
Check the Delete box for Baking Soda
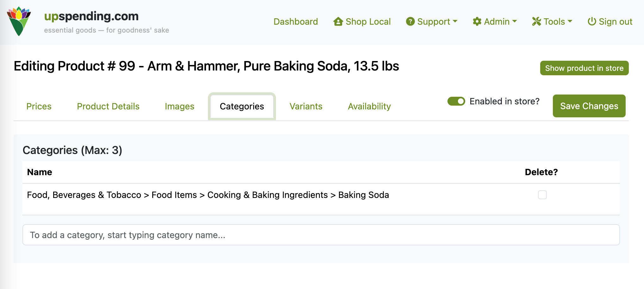click(542, 195)
